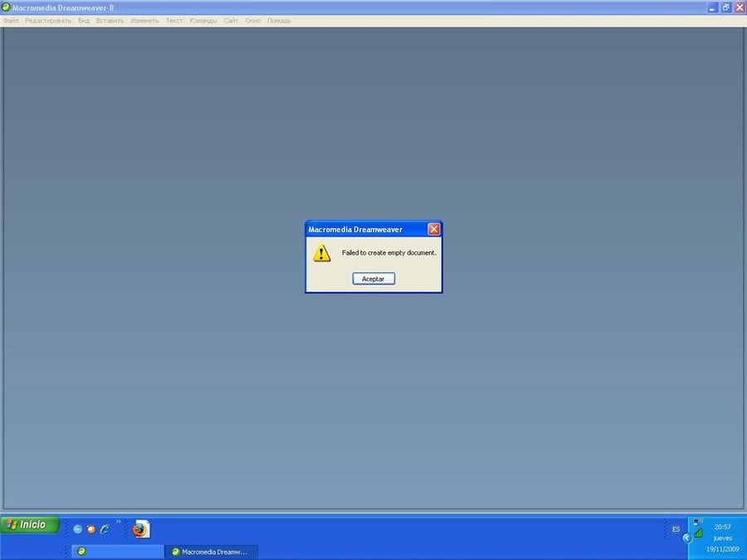Image resolution: width=747 pixels, height=560 pixels.
Task: Expand hidden system tray icons arrow
Action: point(686,538)
